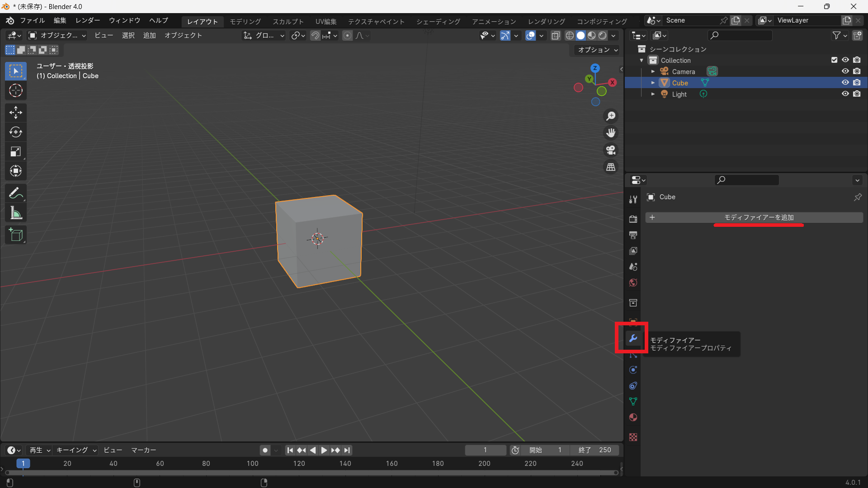Uncheck the Collection exclude checkbox
Screen dimensions: 868x488
point(834,60)
